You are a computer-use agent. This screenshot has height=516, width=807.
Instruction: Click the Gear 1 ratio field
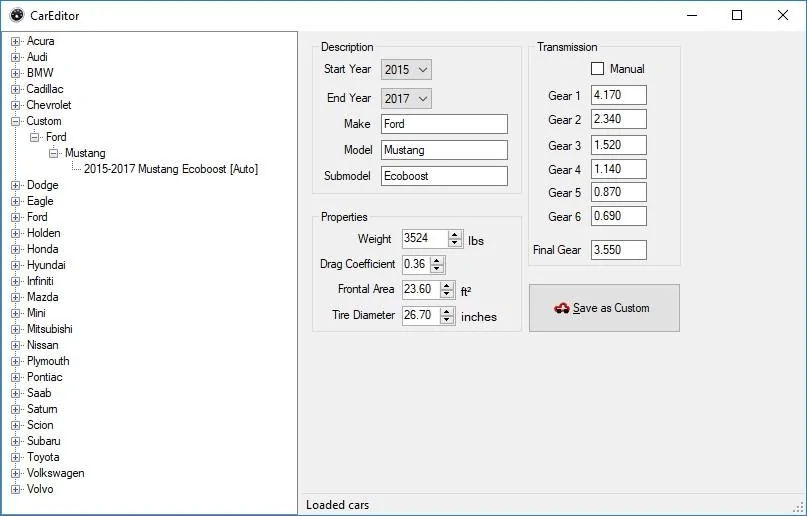pyautogui.click(x=619, y=95)
